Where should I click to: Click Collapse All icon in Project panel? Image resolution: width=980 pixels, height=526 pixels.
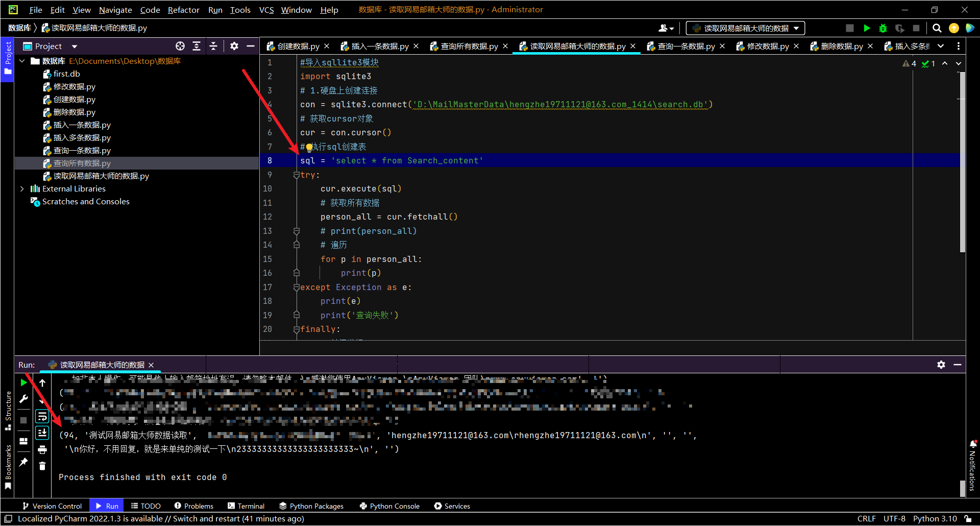pyautogui.click(x=213, y=46)
